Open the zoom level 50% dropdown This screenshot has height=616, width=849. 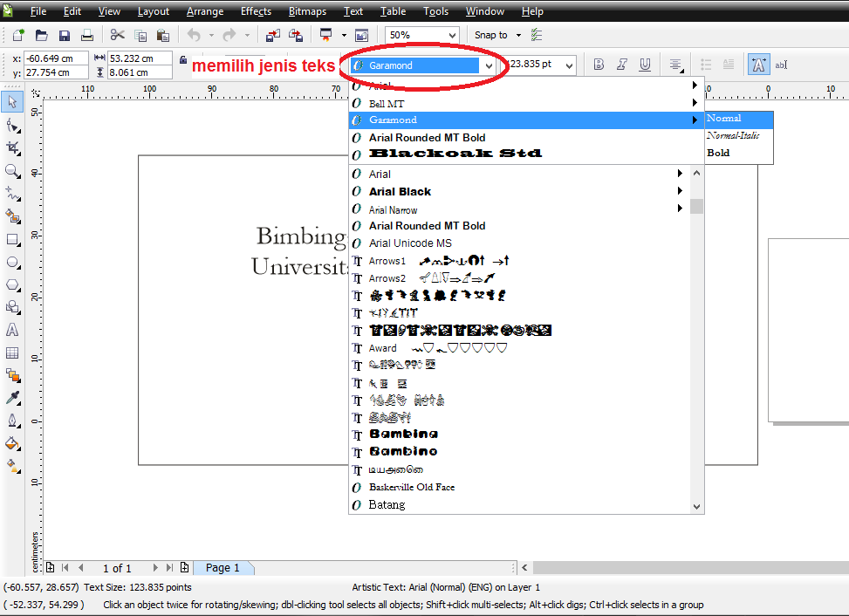pyautogui.click(x=451, y=36)
